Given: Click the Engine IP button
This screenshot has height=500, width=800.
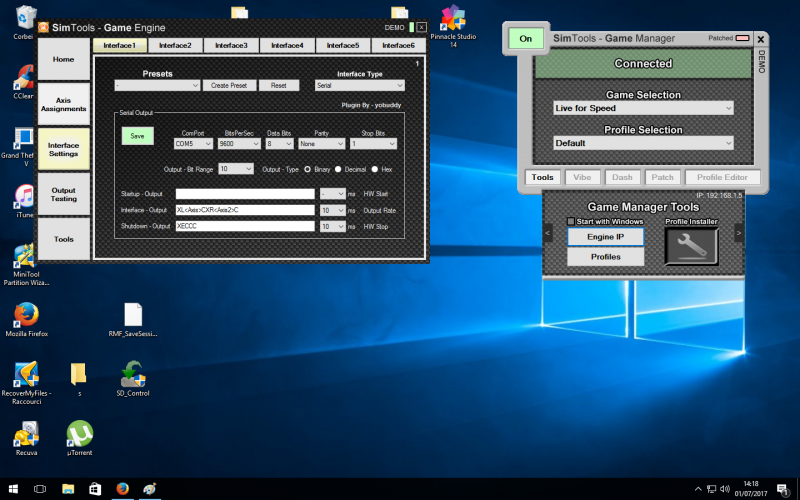Looking at the screenshot, I should coord(606,237).
